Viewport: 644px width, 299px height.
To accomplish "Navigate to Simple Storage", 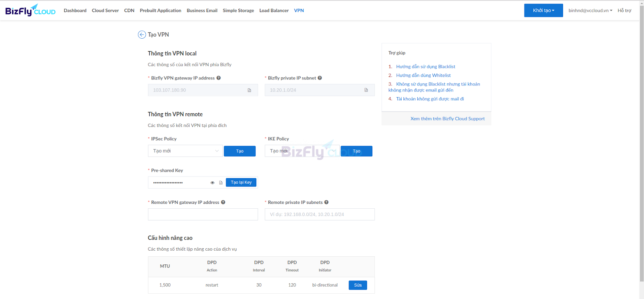I will click(x=238, y=10).
